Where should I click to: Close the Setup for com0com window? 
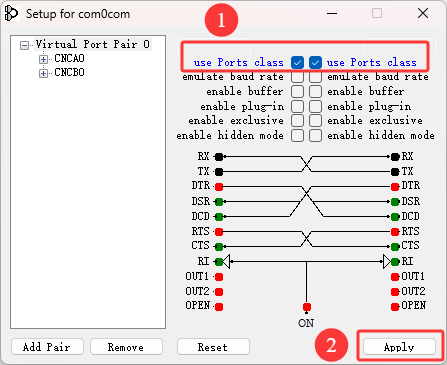coord(423,14)
